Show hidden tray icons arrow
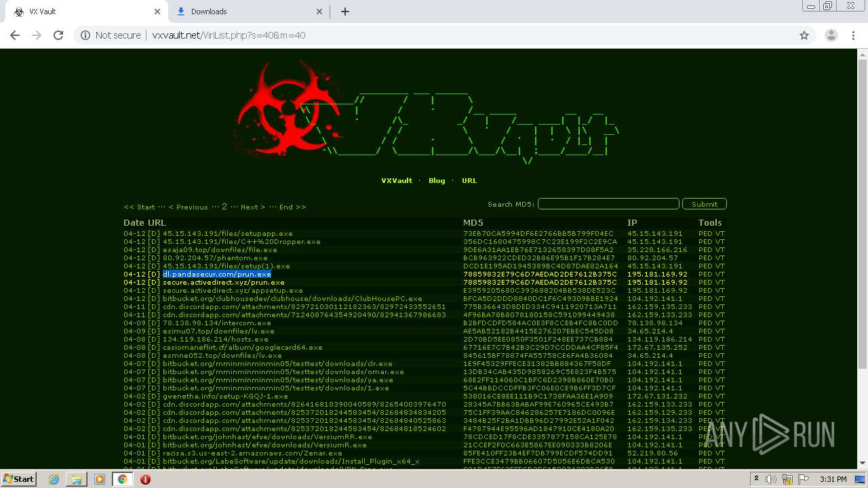 click(757, 479)
